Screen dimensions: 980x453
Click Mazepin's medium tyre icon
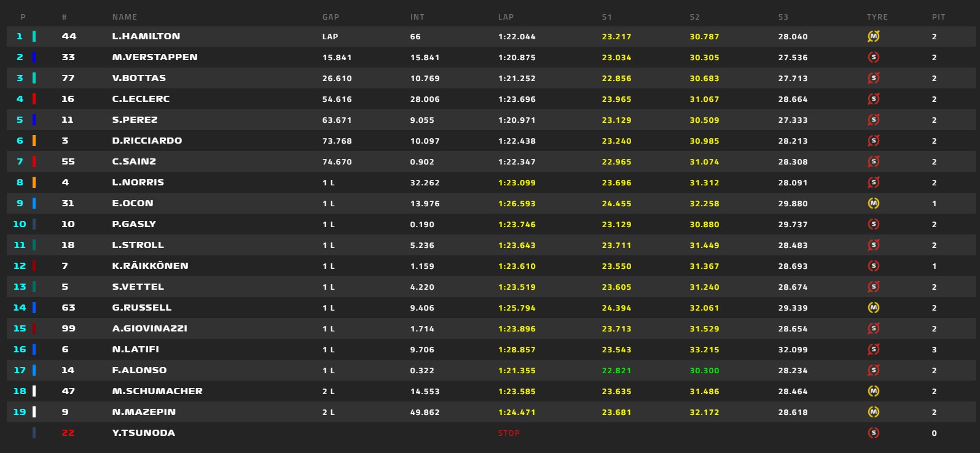pos(873,412)
